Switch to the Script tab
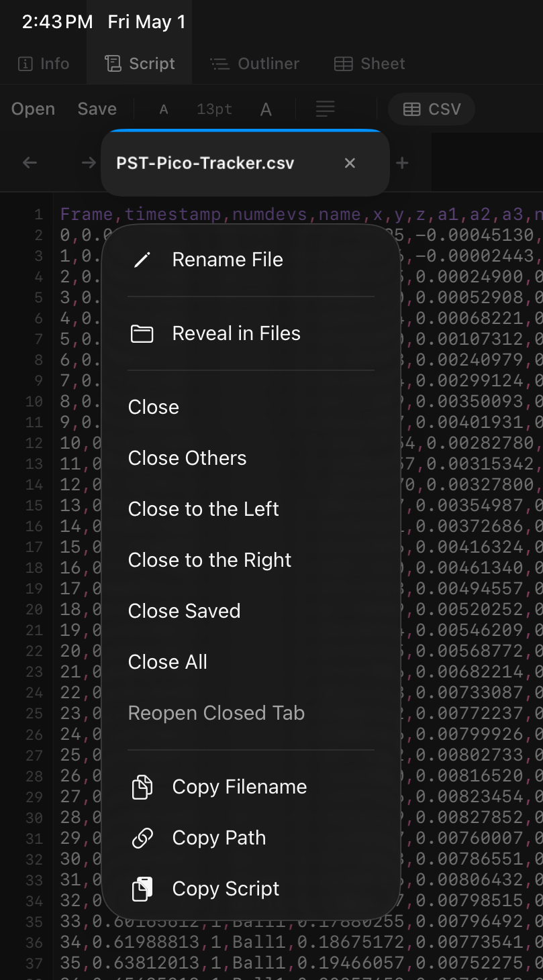The height and width of the screenshot is (980, 543). (140, 64)
